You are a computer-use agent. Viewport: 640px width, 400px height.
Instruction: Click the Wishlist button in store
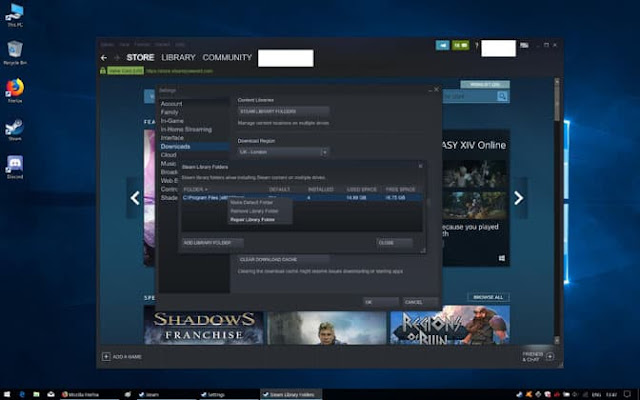pos(485,84)
